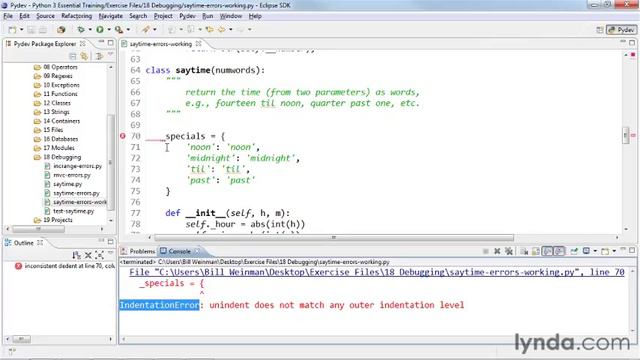Open External Tools dropdown arrow
The height and width of the screenshot is (360, 640).
pyautogui.click(x=128, y=29)
